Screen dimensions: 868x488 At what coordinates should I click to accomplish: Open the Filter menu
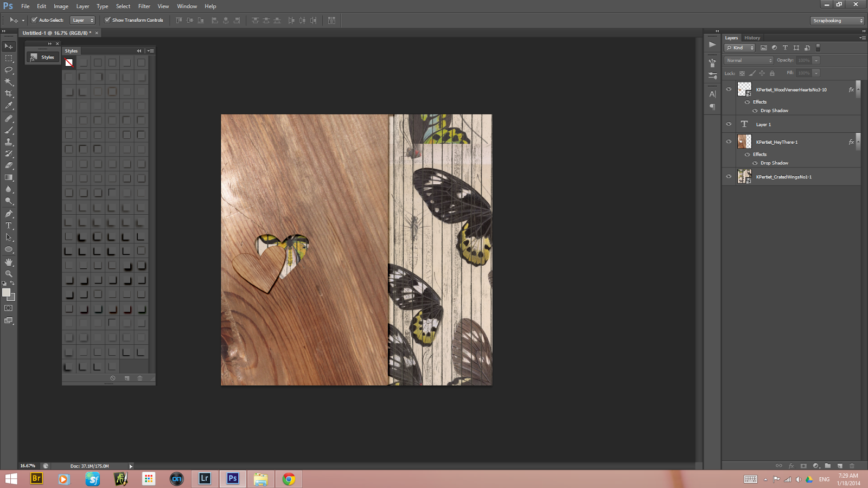pos(144,6)
